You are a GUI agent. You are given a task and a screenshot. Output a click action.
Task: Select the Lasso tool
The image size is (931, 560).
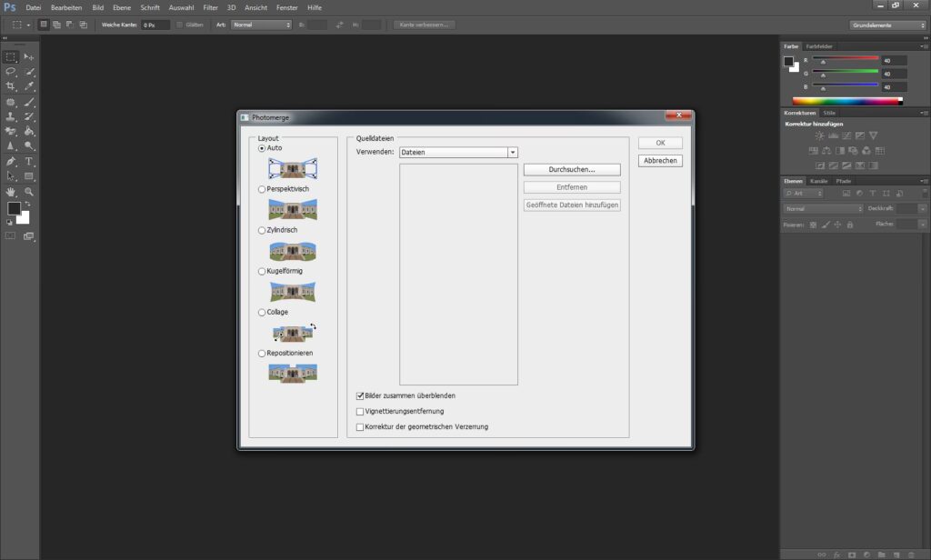[x=12, y=71]
